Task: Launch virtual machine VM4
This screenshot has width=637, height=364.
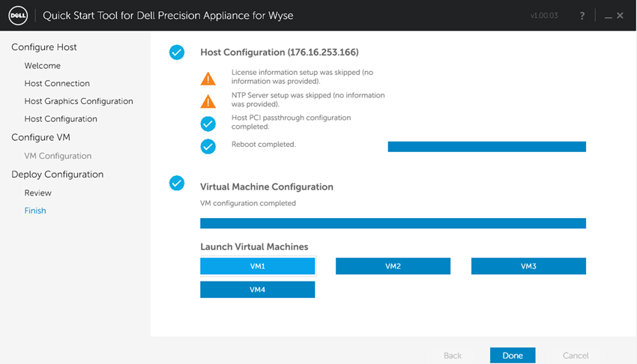Action: point(258,290)
